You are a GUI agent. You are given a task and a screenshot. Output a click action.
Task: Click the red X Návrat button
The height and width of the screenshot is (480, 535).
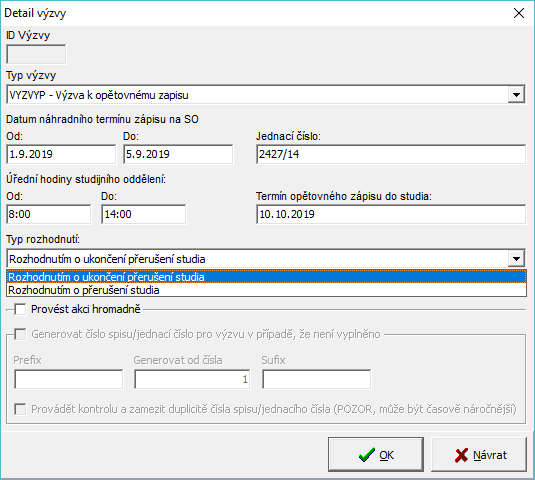479,454
